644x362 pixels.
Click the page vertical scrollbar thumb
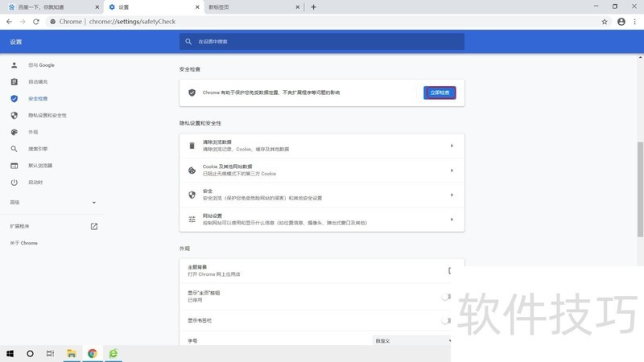click(x=640, y=189)
